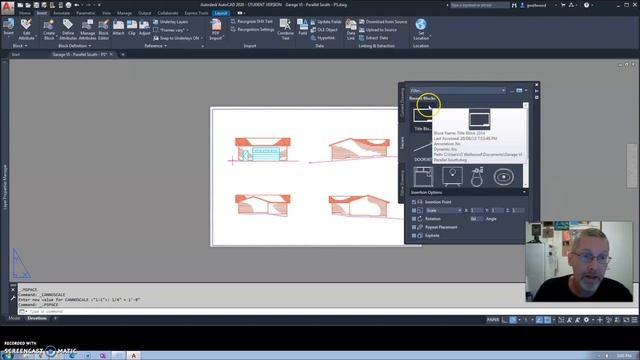Open Recognition Settings
Viewport: 640px width, 360px height.
point(252,29)
